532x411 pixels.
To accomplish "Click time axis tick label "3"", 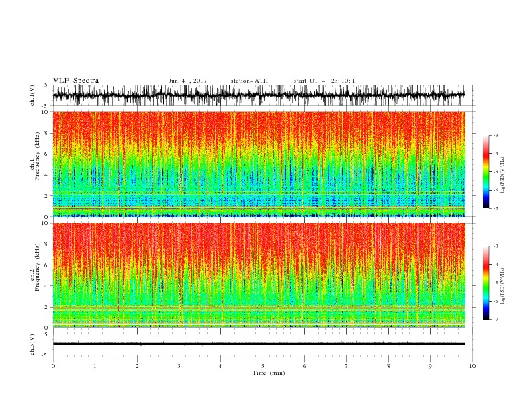I will click(179, 366).
